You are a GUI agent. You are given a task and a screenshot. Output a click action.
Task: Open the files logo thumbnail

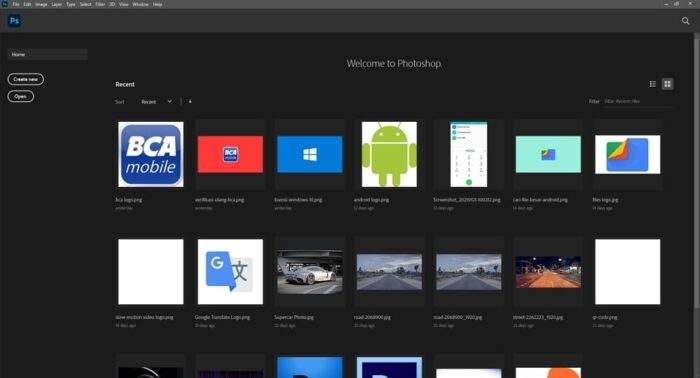pyautogui.click(x=628, y=154)
